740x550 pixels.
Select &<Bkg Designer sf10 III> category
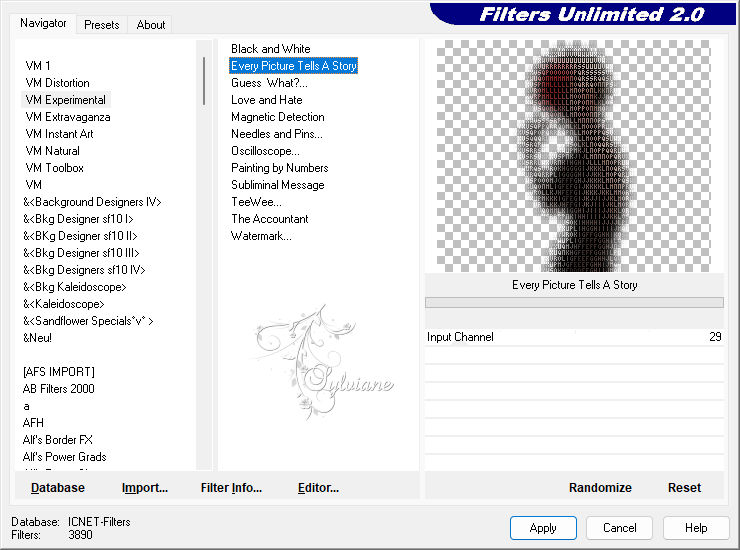(x=81, y=253)
